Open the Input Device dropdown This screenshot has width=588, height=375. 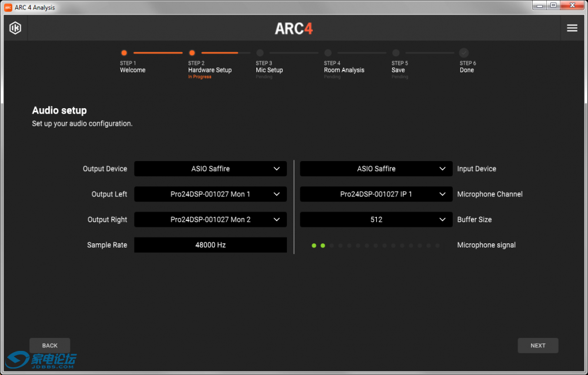376,169
